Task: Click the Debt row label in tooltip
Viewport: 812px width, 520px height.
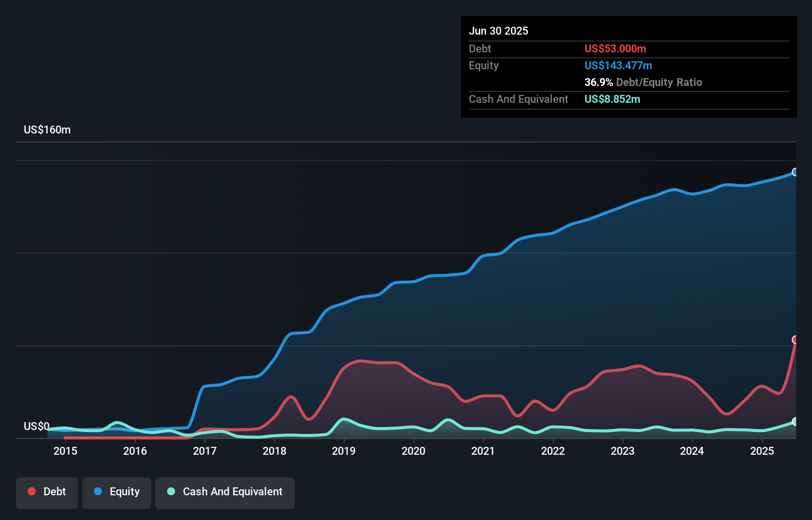Action: pos(480,48)
